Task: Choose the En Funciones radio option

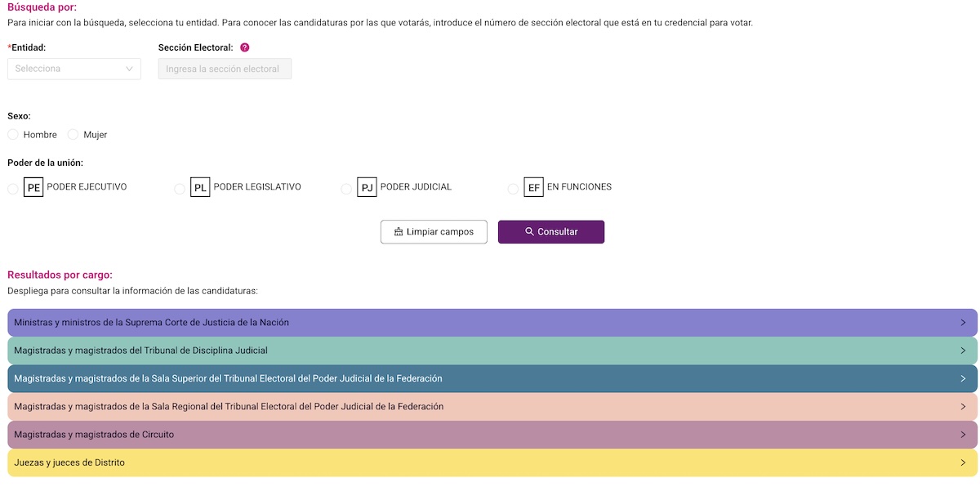Action: point(513,189)
